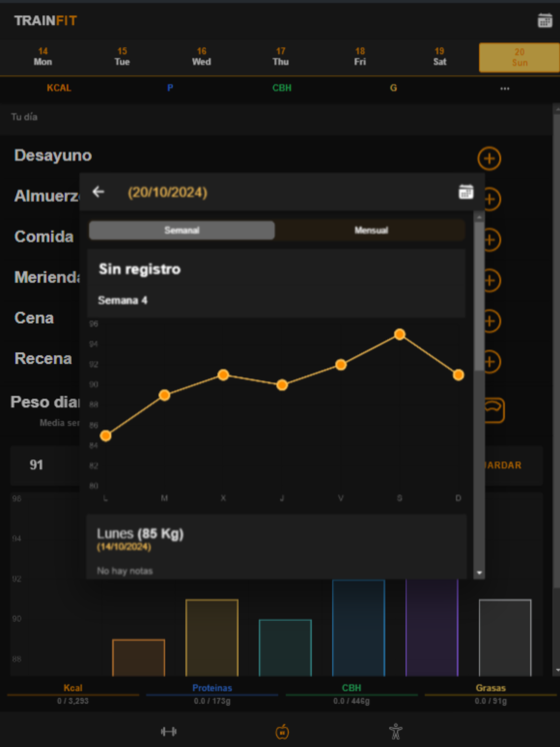
Task: Open the calendar icon in the weight popup
Action: click(x=466, y=192)
